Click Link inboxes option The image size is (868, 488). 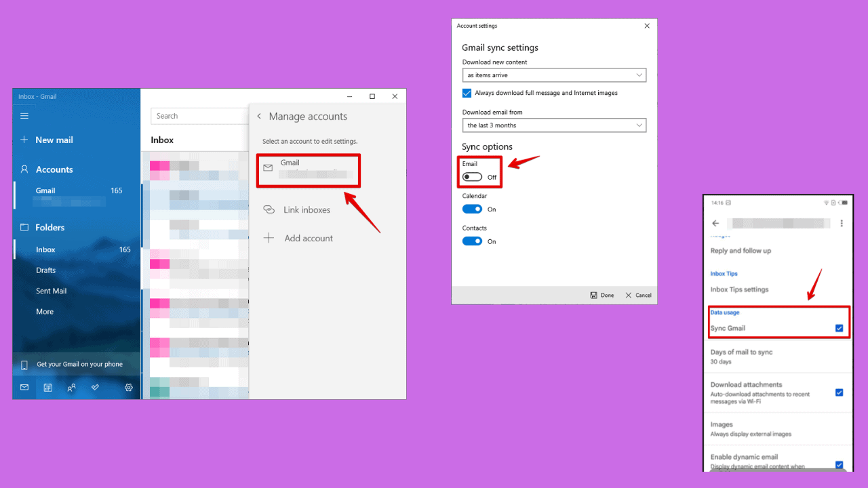[x=307, y=210]
